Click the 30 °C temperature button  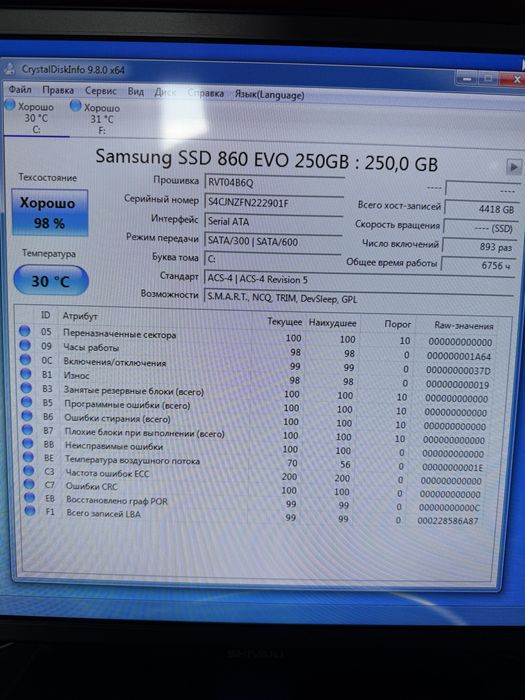pyautogui.click(x=51, y=281)
